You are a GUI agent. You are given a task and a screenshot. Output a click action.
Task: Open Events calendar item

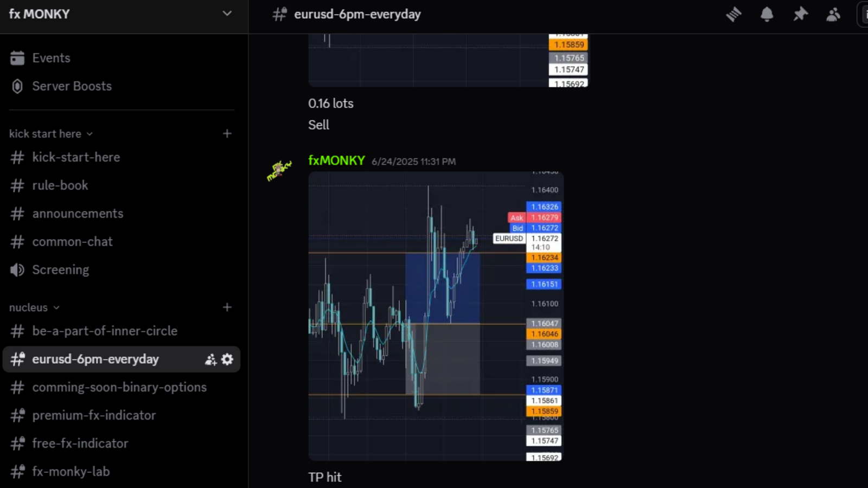(x=51, y=58)
